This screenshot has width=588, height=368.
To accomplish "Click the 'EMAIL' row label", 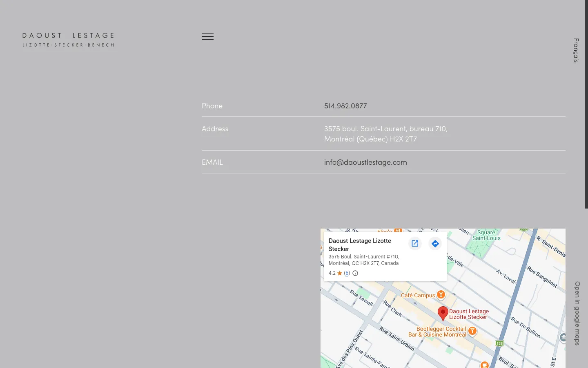I will click(x=212, y=162).
